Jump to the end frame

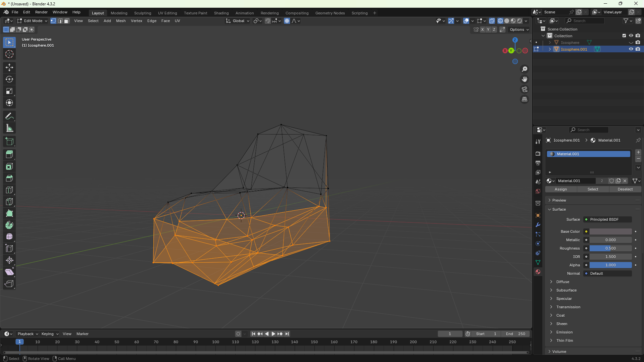coord(287,334)
